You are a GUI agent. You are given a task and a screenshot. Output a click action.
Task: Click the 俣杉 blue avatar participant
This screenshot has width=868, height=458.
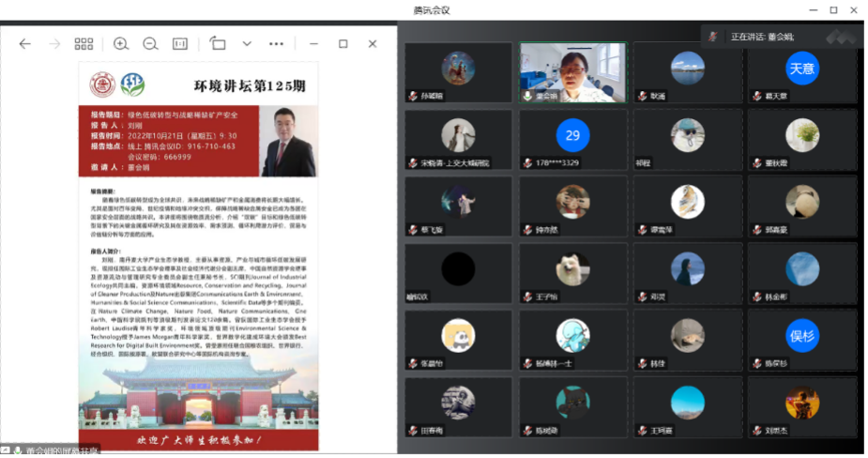click(x=801, y=335)
